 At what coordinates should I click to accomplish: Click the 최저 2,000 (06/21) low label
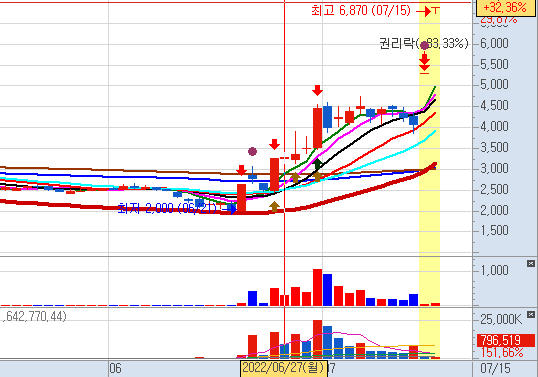pos(167,208)
